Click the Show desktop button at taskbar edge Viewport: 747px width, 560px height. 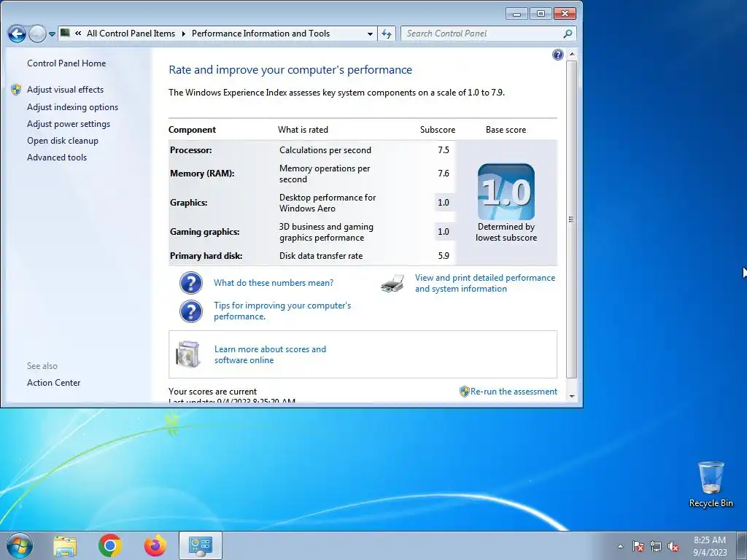[742, 545]
